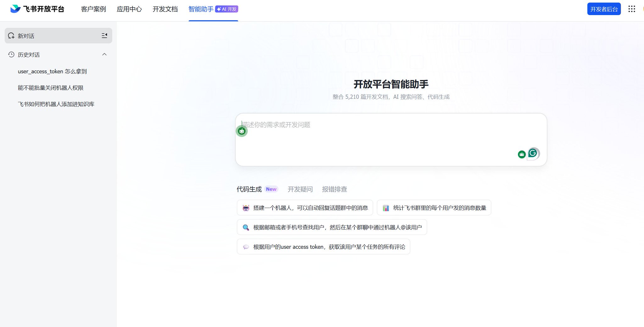
Task: Open the 开发文档 menu
Action: (x=165, y=9)
